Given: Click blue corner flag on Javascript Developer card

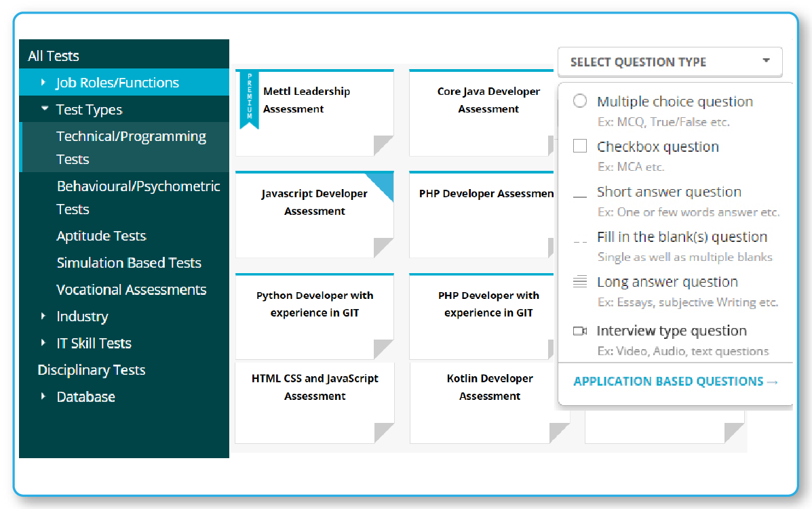Looking at the screenshot, I should (x=383, y=183).
